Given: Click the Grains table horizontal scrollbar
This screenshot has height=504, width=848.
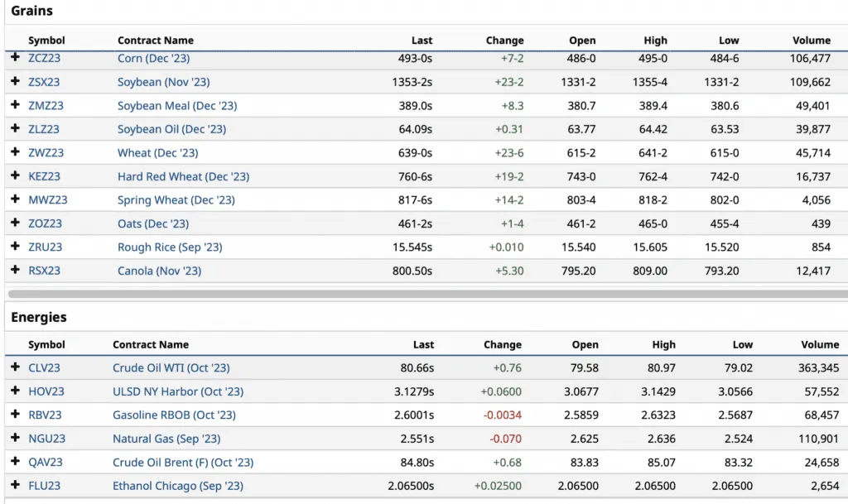Looking at the screenshot, I should [x=414, y=293].
